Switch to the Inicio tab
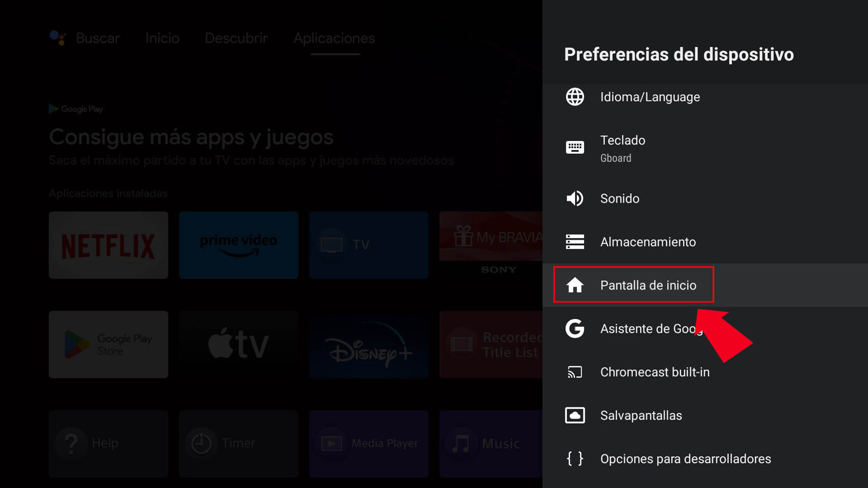 (161, 38)
